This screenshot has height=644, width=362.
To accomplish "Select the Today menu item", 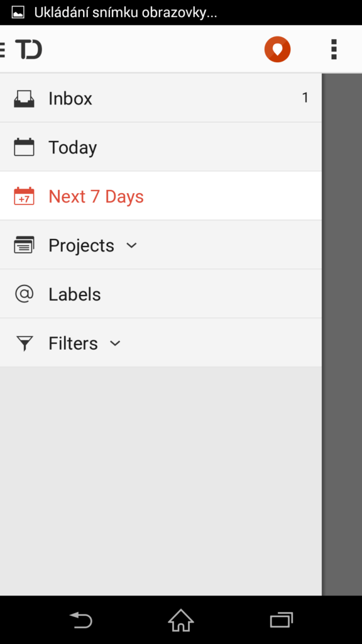I will pos(161,147).
